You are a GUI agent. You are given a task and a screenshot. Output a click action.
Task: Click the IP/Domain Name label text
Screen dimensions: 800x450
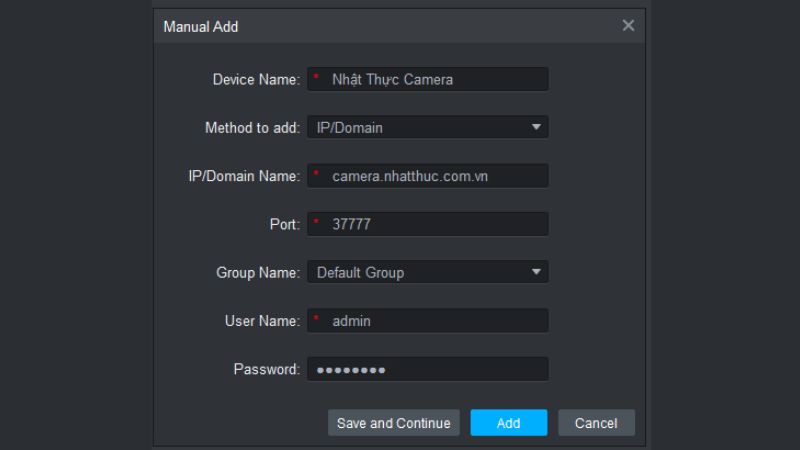pyautogui.click(x=244, y=176)
